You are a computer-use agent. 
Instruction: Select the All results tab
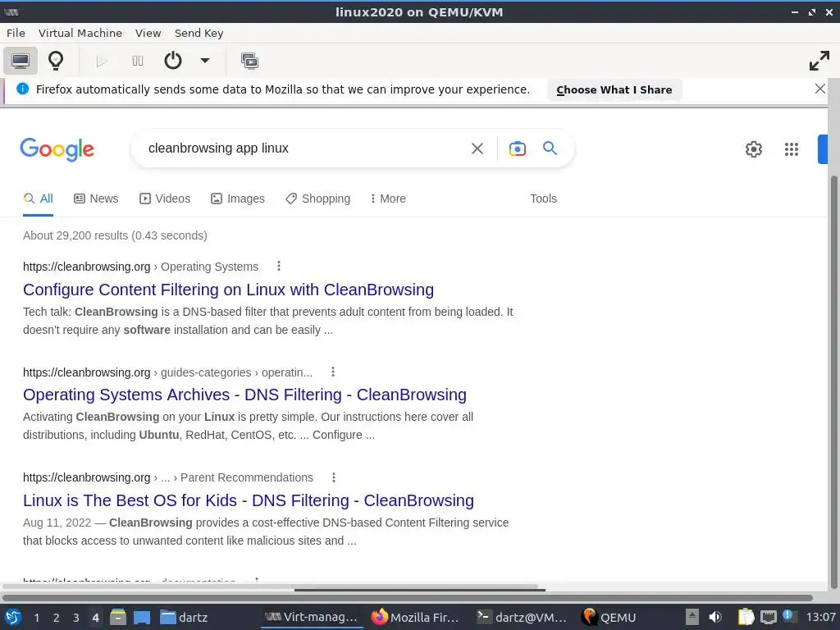pos(38,199)
